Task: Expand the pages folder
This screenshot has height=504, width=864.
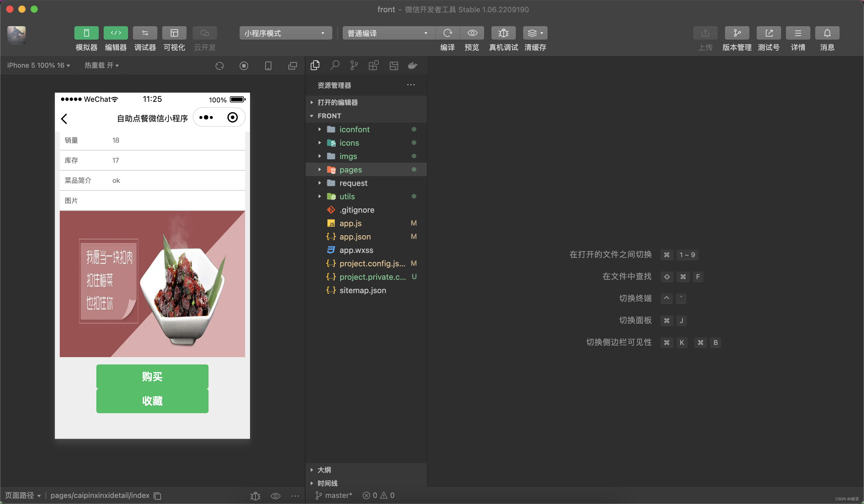Action: point(350,170)
